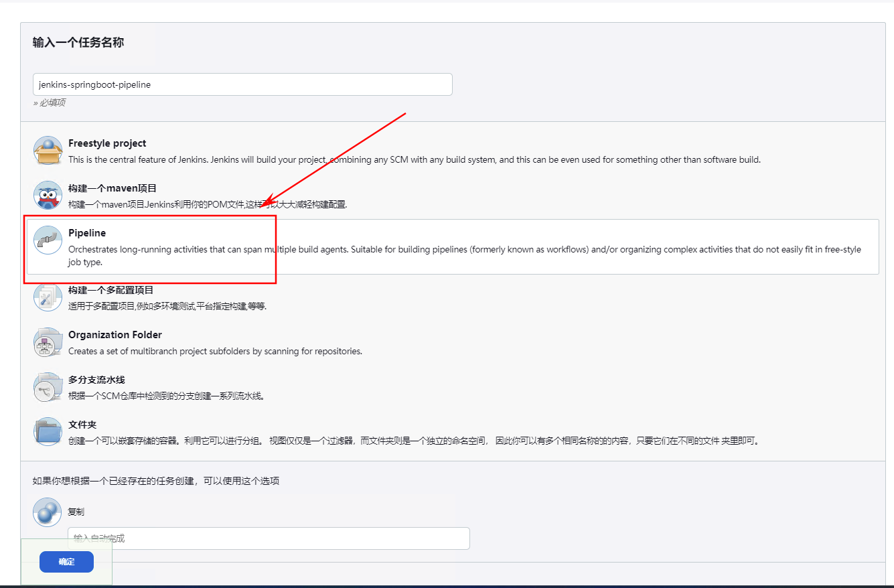Image resolution: width=894 pixels, height=588 pixels.
Task: Focus the task name input field
Action: click(x=242, y=84)
